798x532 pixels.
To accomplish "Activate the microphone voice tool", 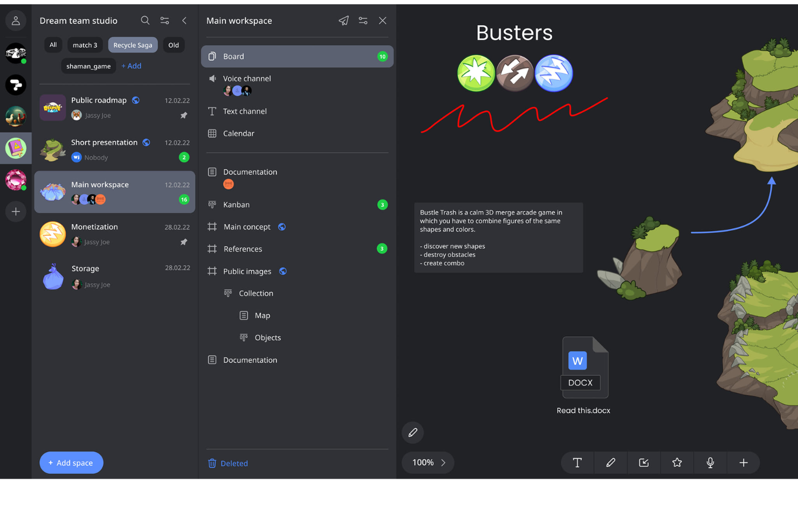I will click(x=710, y=462).
